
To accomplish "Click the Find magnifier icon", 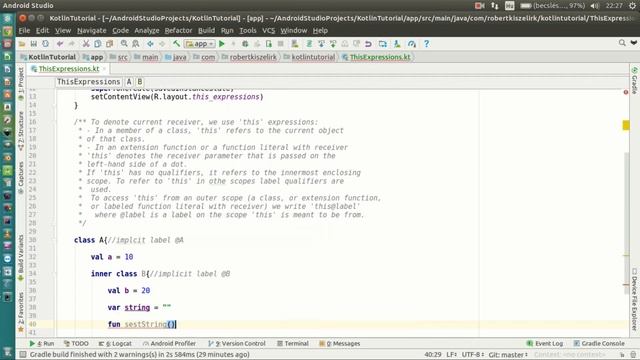I will (124, 44).
